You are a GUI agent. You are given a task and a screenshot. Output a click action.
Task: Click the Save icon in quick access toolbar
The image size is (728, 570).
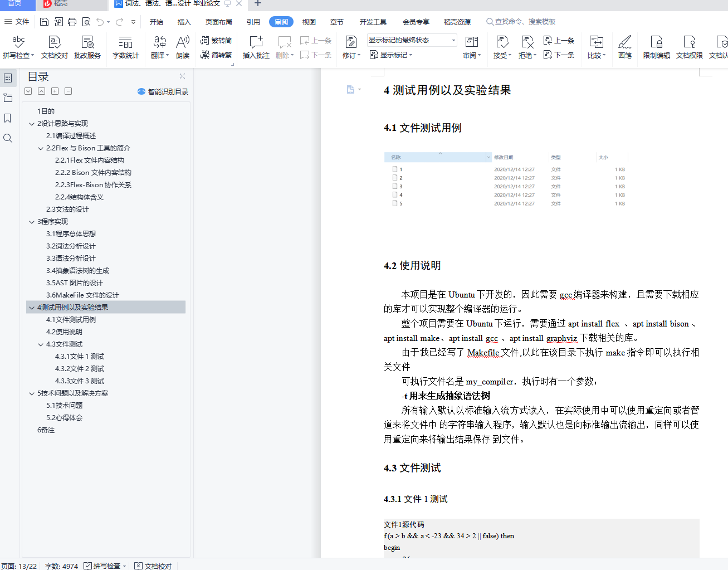pos(44,22)
